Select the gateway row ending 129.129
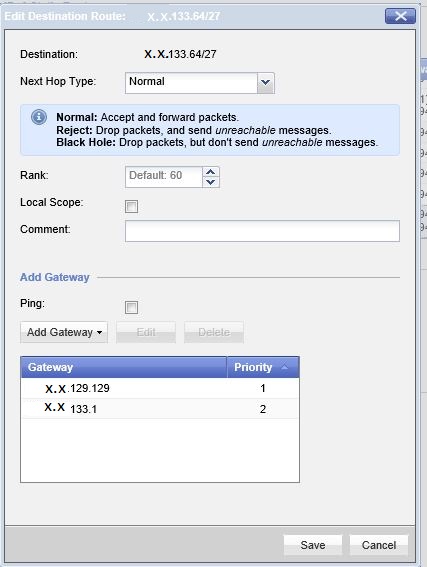This screenshot has width=427, height=567. click(160, 388)
